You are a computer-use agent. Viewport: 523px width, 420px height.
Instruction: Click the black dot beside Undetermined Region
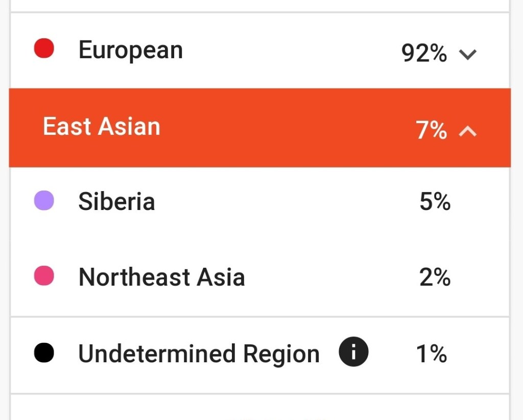pyautogui.click(x=44, y=353)
